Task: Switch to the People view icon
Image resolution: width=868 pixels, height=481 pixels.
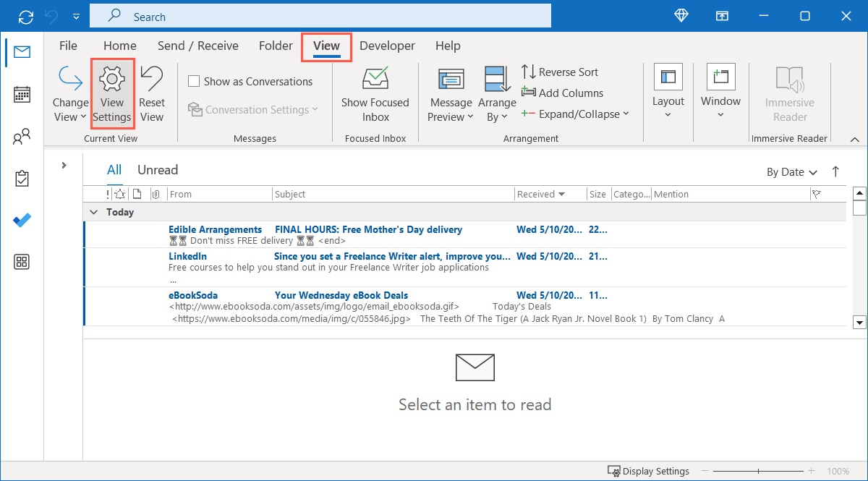Action: 22,136
